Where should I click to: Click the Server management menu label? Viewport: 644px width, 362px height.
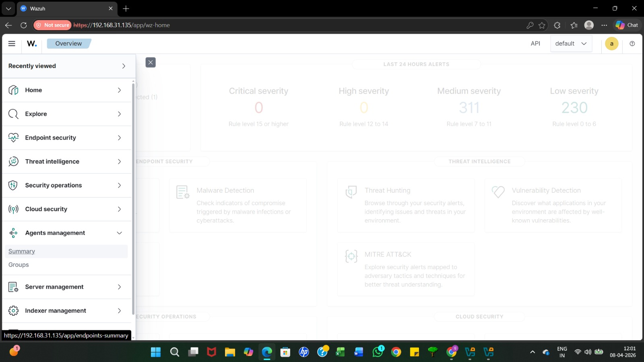[54, 287]
